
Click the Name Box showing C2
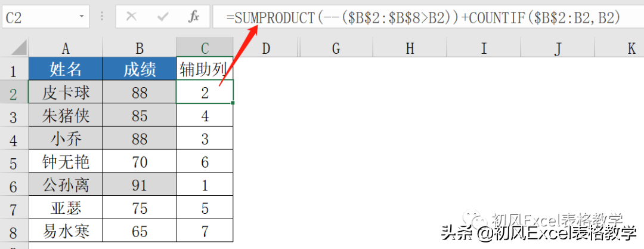(44, 17)
